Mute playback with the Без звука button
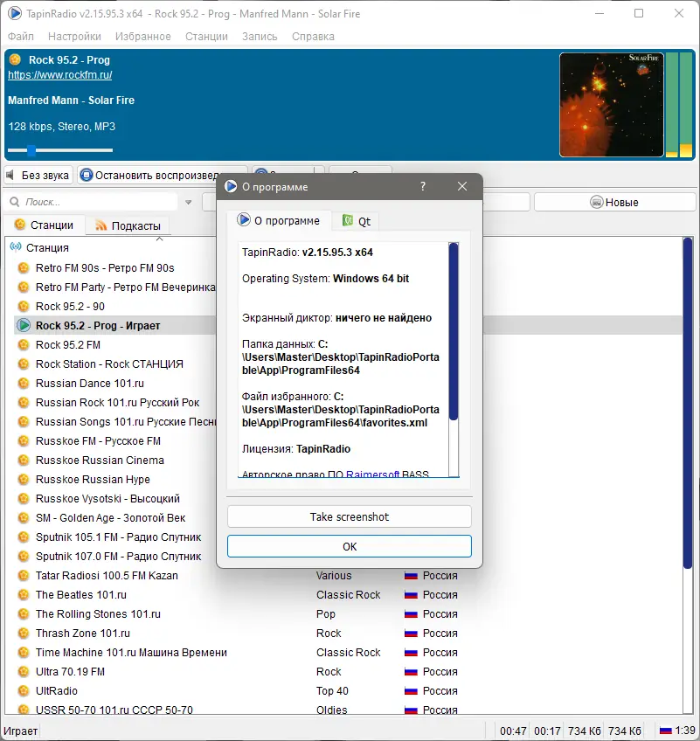Image resolution: width=700 pixels, height=741 pixels. (38, 176)
